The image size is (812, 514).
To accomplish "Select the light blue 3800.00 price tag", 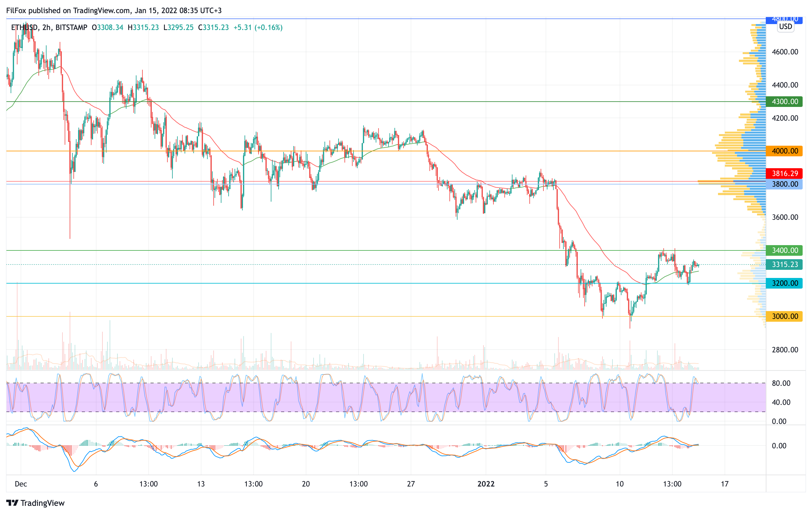I will (x=784, y=184).
